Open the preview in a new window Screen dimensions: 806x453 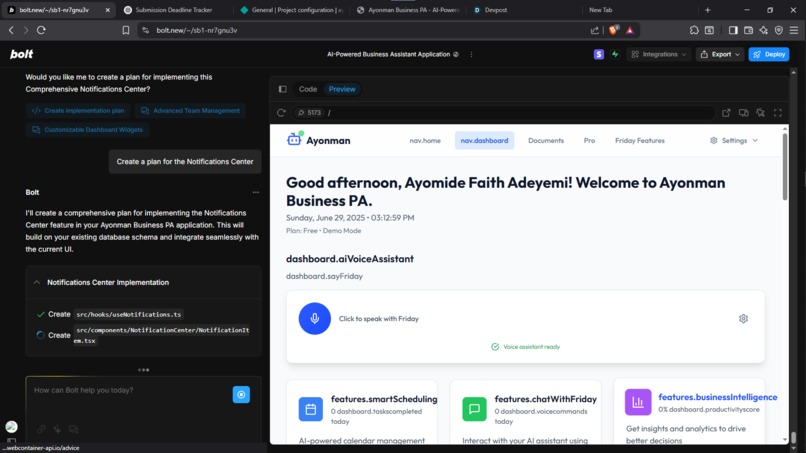[726, 113]
